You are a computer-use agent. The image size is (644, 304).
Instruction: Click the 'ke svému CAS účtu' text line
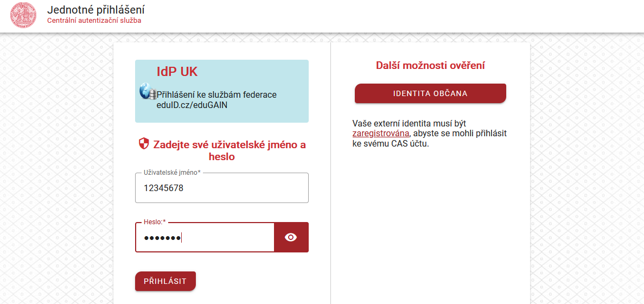(391, 144)
